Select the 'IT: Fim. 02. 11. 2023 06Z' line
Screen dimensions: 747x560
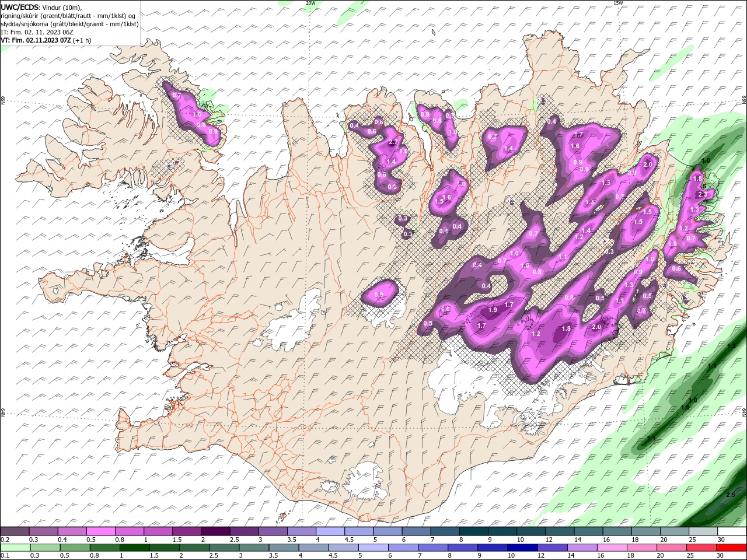(x=38, y=32)
